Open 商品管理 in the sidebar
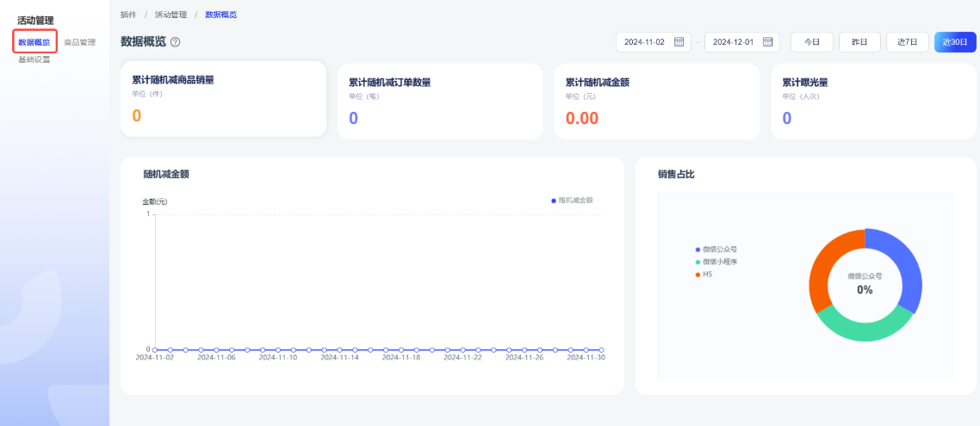This screenshot has width=980, height=426. (80, 42)
